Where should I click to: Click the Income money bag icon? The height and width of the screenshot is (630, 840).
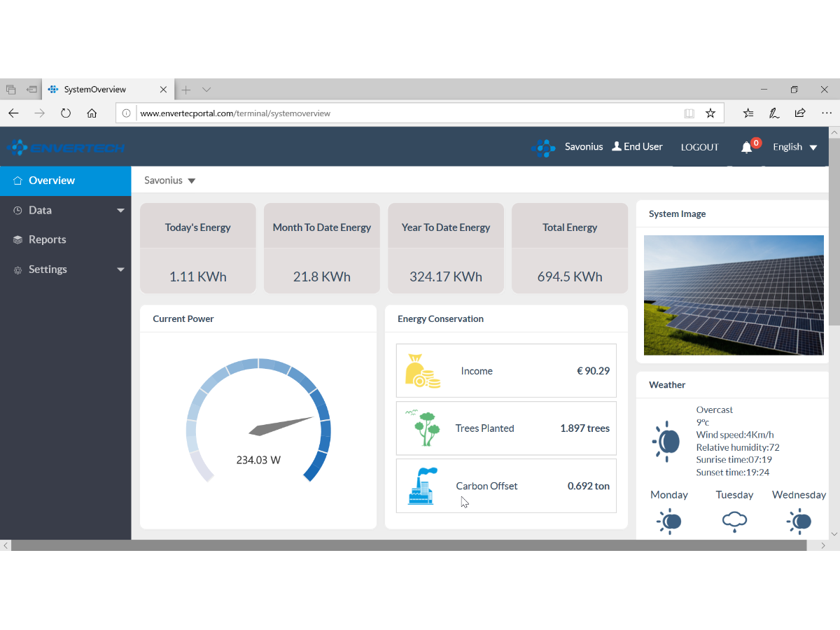click(x=423, y=371)
